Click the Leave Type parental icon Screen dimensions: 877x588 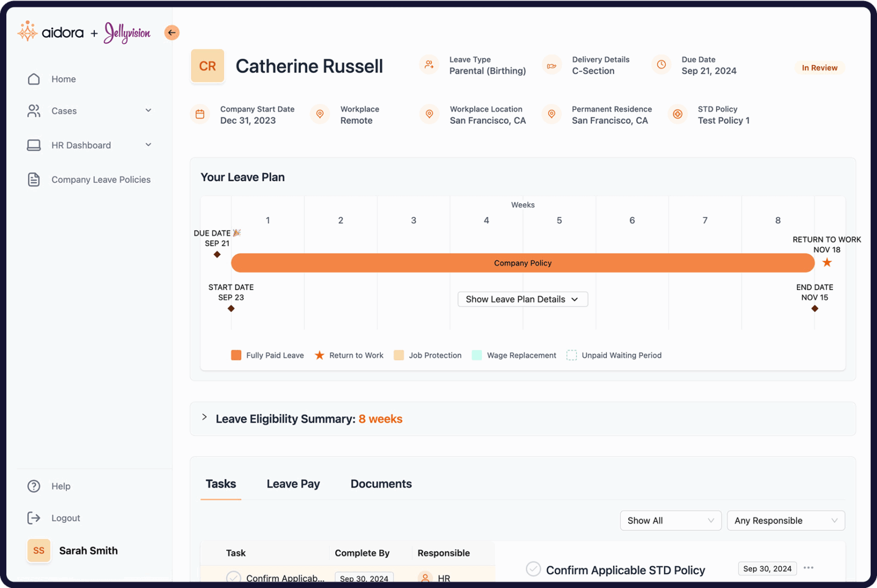[429, 65]
